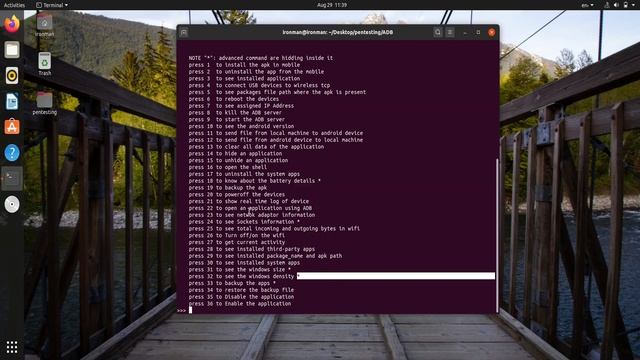Close the terminal window
640x360 pixels.
click(491, 32)
